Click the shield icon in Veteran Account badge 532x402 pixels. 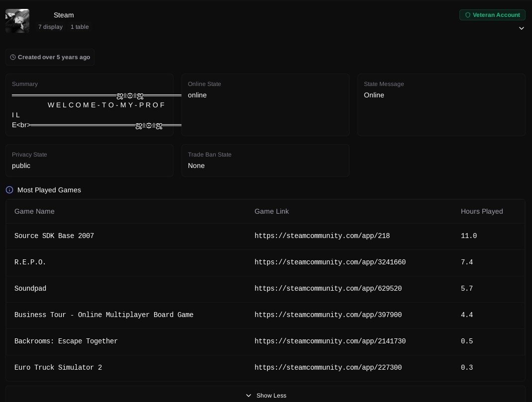coord(467,15)
